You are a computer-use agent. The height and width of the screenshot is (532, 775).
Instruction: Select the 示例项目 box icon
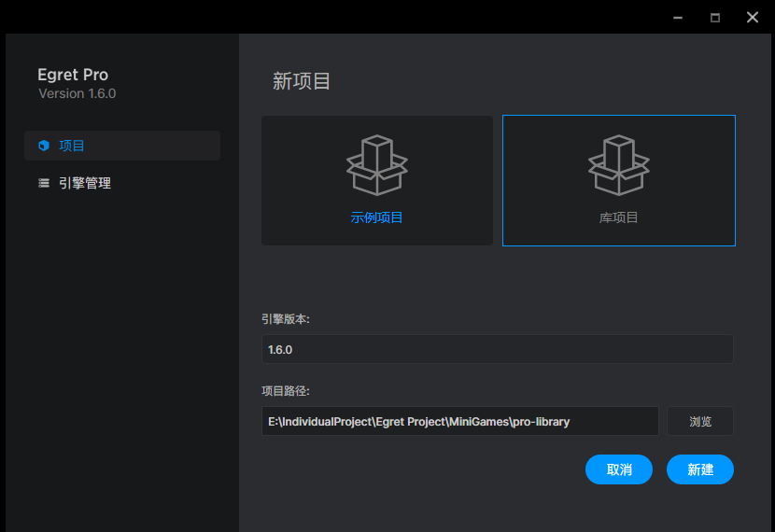pos(377,165)
